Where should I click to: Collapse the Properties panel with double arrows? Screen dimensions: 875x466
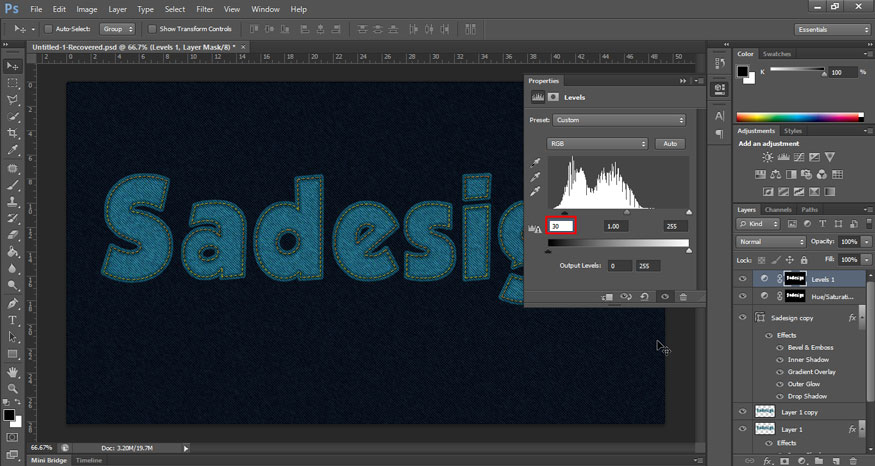point(683,81)
